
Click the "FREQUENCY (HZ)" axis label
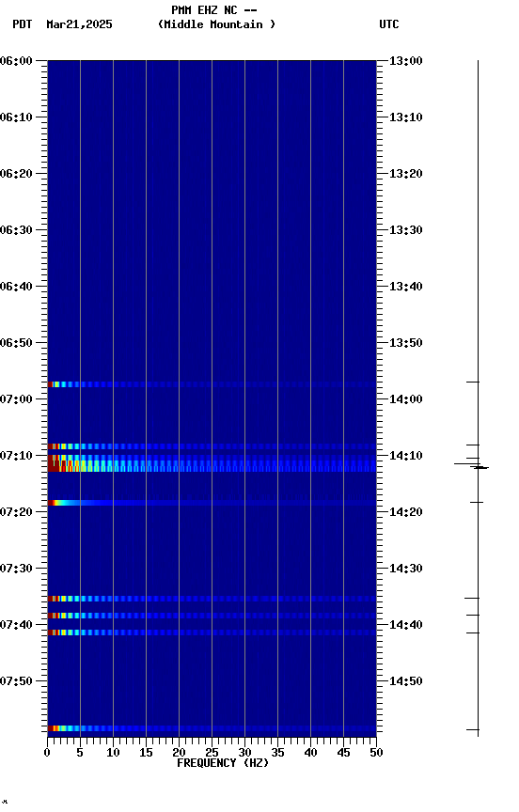click(223, 763)
